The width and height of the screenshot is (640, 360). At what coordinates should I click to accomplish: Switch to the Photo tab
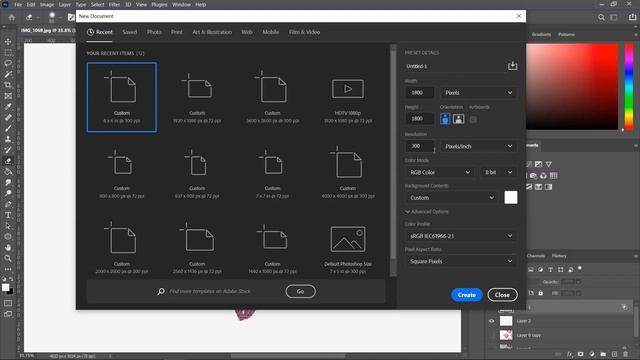(x=154, y=32)
